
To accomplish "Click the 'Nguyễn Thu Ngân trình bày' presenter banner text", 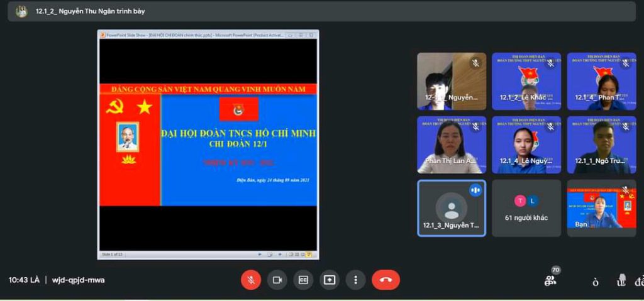I will point(90,11).
